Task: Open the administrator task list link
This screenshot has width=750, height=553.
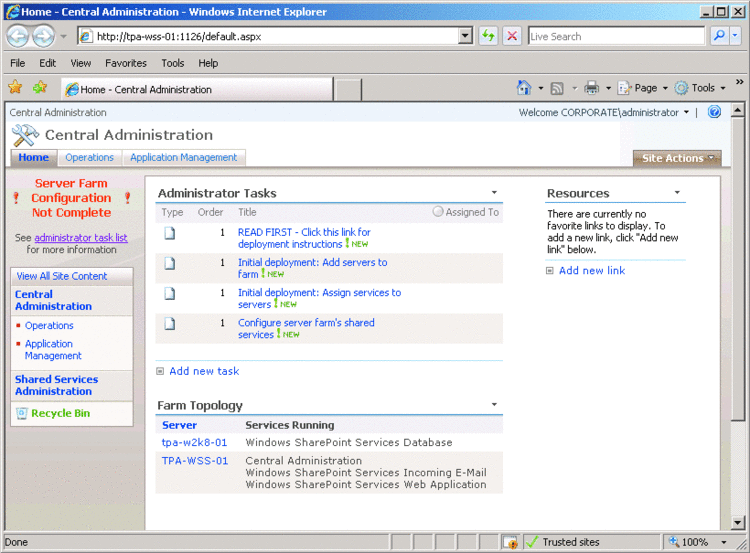Action: tap(81, 238)
